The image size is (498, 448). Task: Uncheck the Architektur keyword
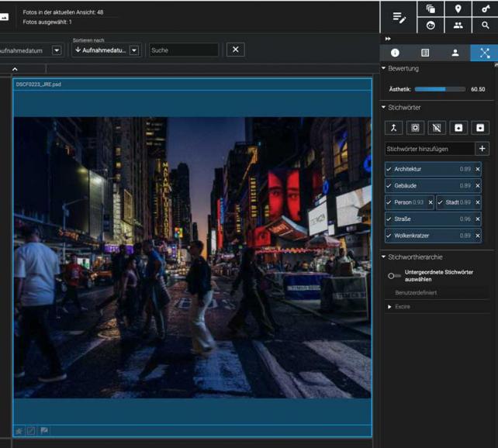pos(389,169)
